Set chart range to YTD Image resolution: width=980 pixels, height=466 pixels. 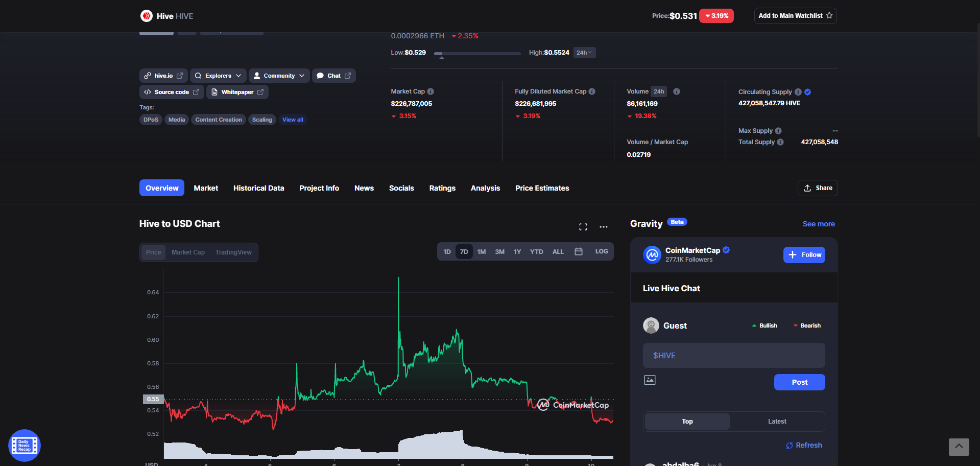tap(536, 252)
